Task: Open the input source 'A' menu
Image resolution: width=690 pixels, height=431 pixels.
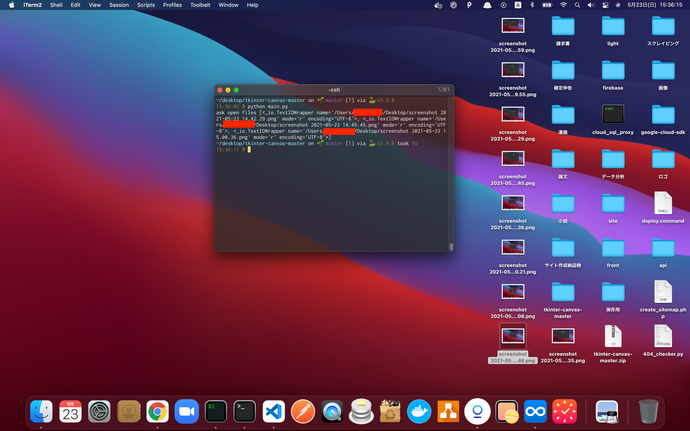Action: [x=518, y=5]
